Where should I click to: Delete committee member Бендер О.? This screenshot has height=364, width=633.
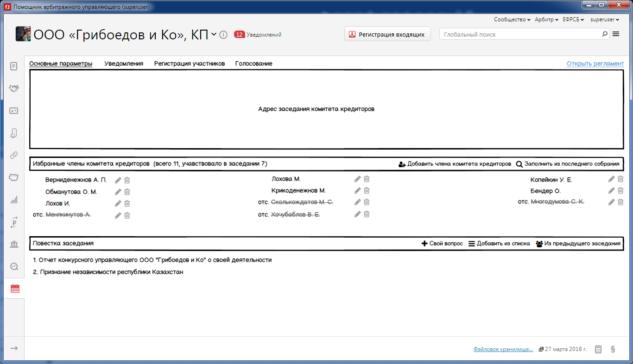tap(620, 190)
